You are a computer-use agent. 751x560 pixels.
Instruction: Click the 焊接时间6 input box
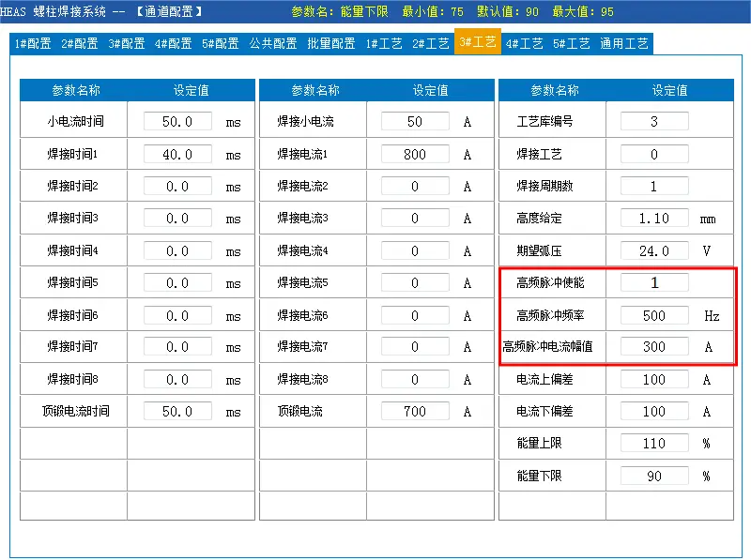177,315
